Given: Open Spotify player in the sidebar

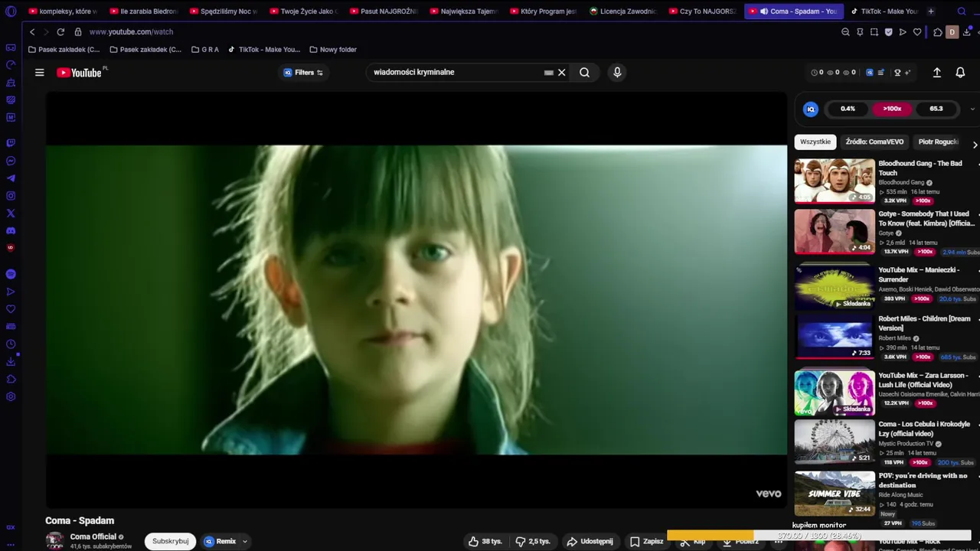Looking at the screenshot, I should tap(11, 274).
